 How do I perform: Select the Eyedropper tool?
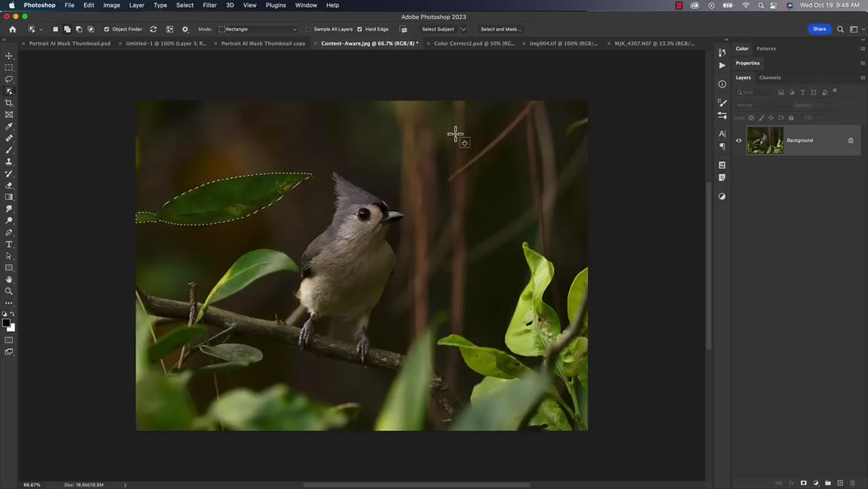9,126
